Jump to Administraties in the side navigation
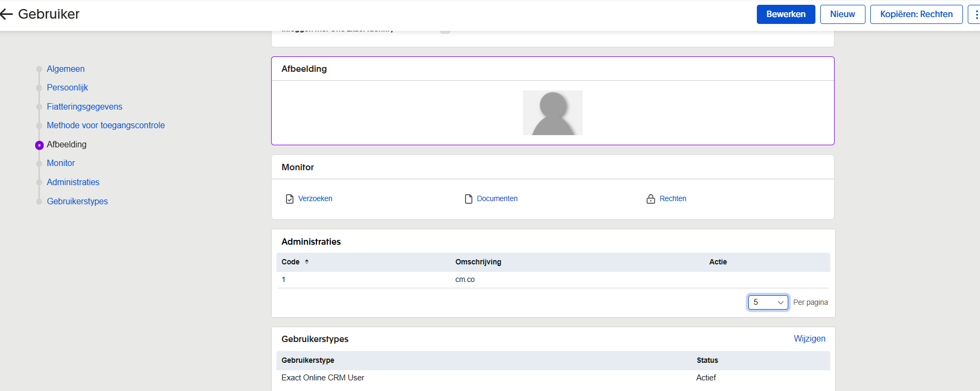Viewport: 980px width, 391px height. click(x=73, y=182)
